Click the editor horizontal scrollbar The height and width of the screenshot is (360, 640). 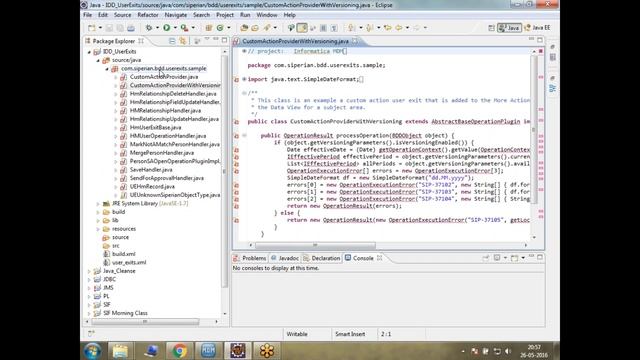[315, 245]
